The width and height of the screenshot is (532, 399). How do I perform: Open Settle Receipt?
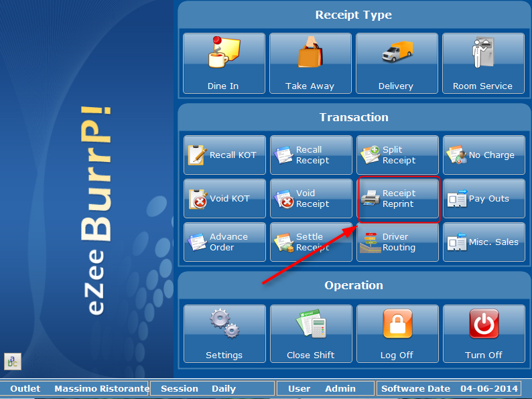pos(311,242)
